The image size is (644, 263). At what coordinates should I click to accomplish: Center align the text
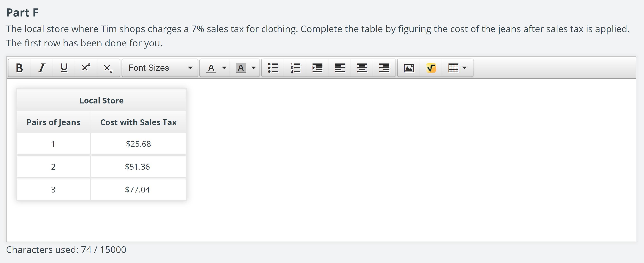(362, 68)
